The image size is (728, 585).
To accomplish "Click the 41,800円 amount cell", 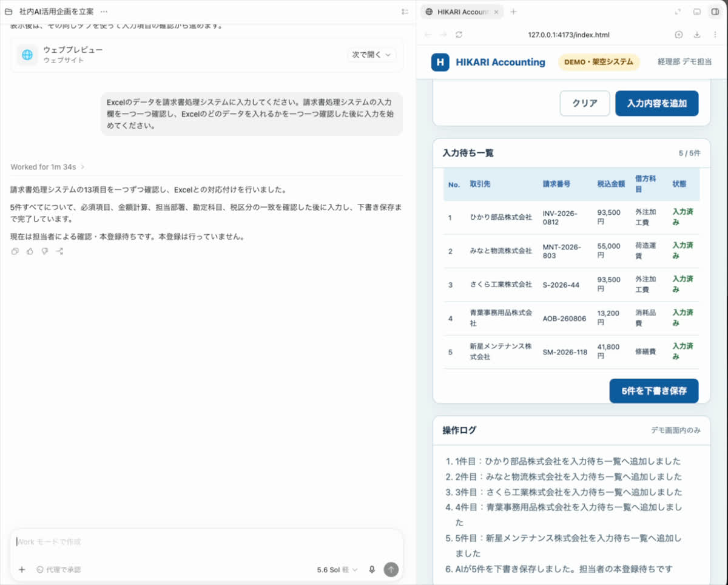I will [x=608, y=352].
